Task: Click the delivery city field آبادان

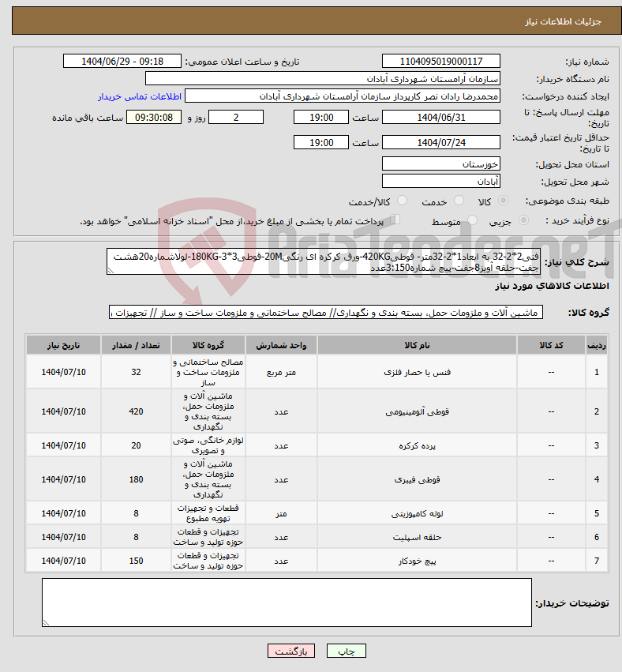Action: click(x=440, y=182)
